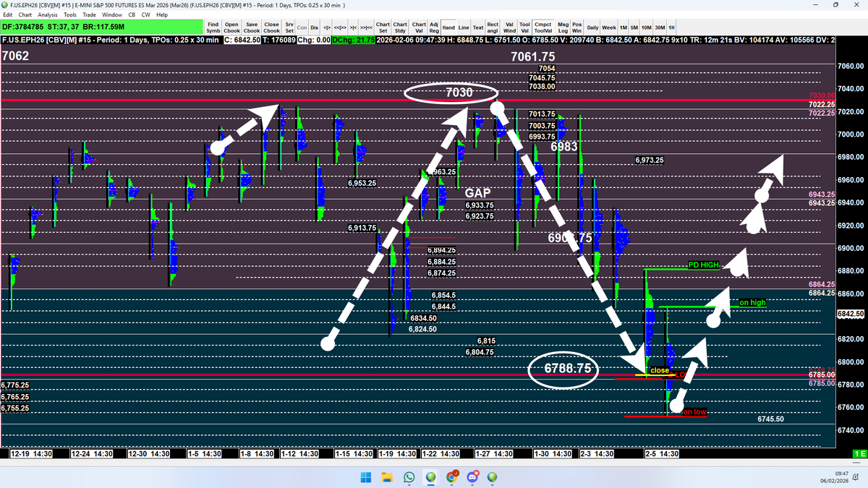Open the Pos Win window
The image size is (868, 488).
(577, 27)
